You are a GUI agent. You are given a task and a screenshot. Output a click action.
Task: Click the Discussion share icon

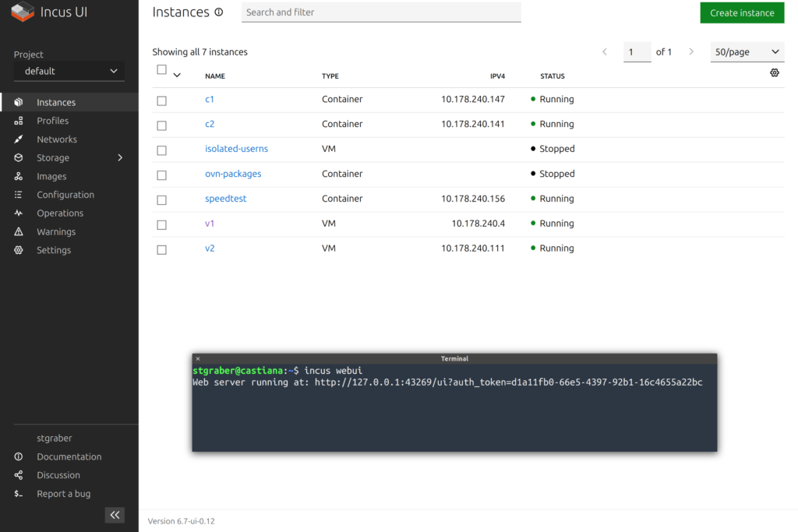click(x=19, y=475)
